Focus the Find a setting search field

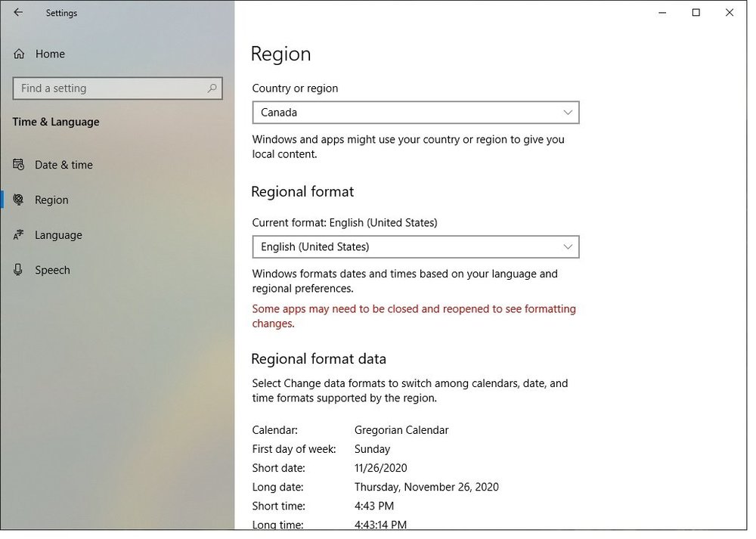click(110, 88)
